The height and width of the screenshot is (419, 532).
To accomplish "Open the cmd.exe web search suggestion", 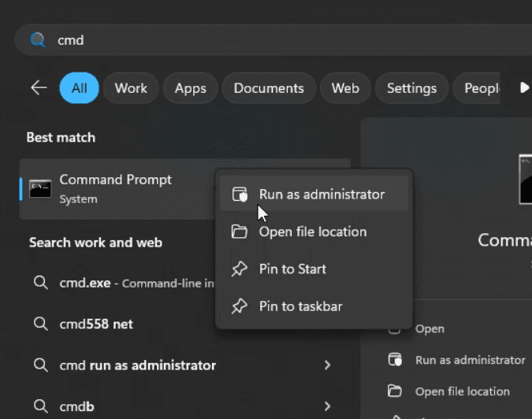I will pos(118,283).
